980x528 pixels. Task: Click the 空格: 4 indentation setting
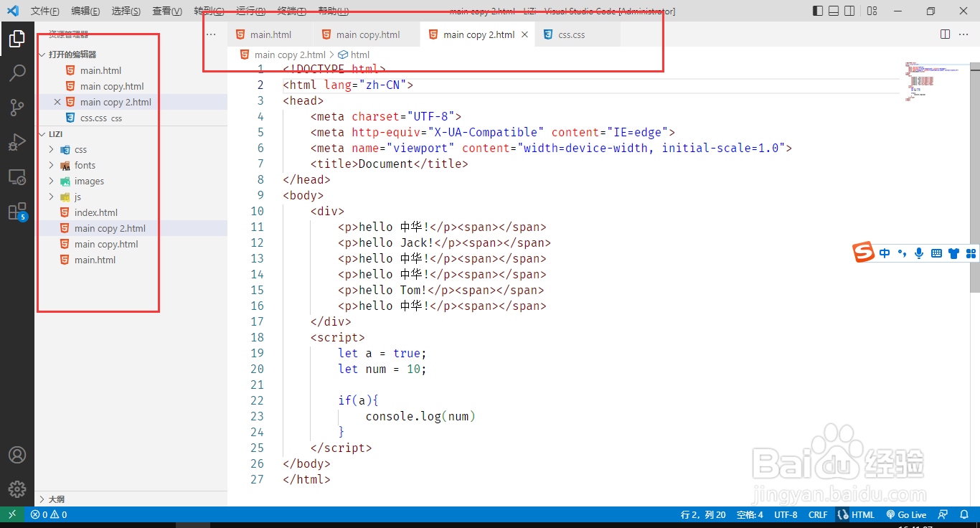click(x=750, y=514)
